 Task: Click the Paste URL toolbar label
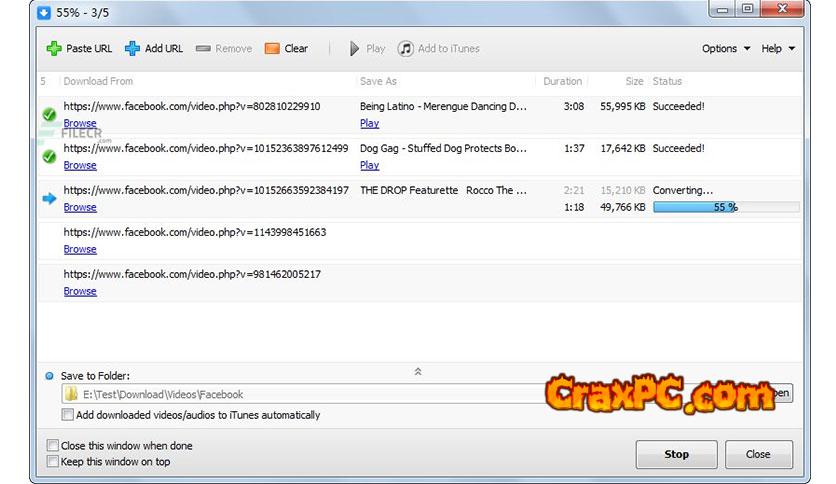point(89,49)
